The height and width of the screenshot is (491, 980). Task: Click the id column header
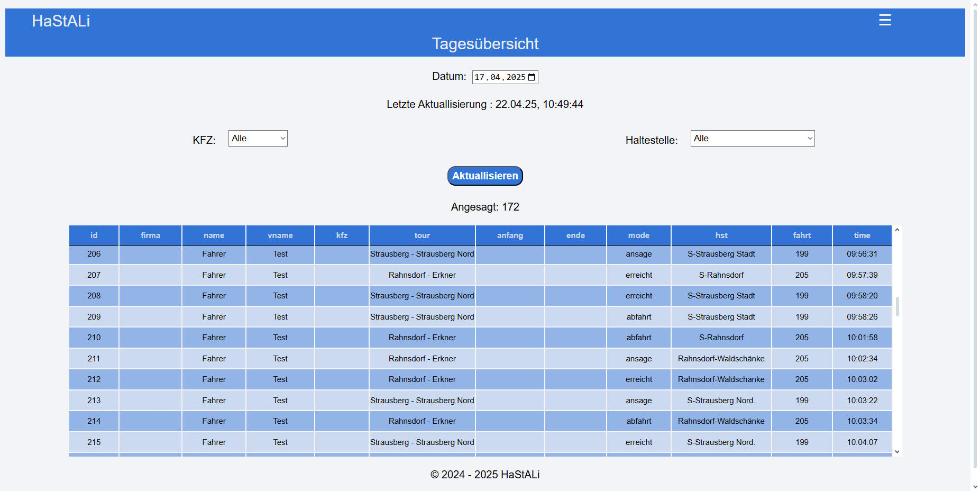pyautogui.click(x=94, y=235)
